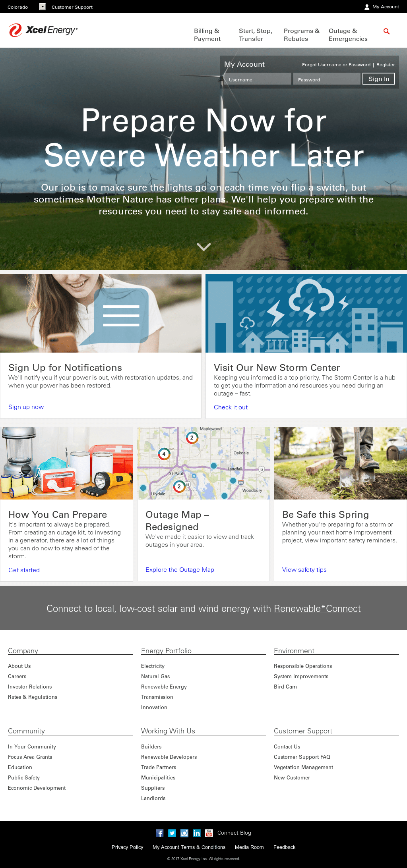Click System Improvements footer link
The image size is (407, 868).
(301, 677)
